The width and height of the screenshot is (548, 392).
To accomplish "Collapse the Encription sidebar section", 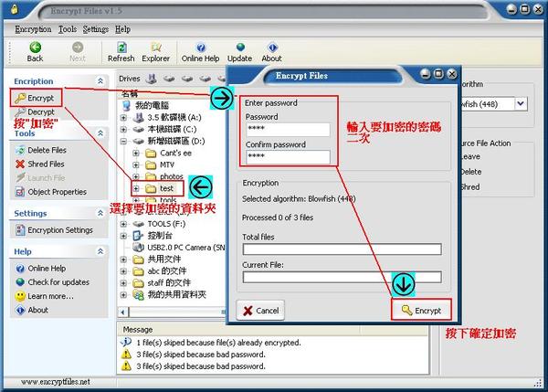I will 100,81.
